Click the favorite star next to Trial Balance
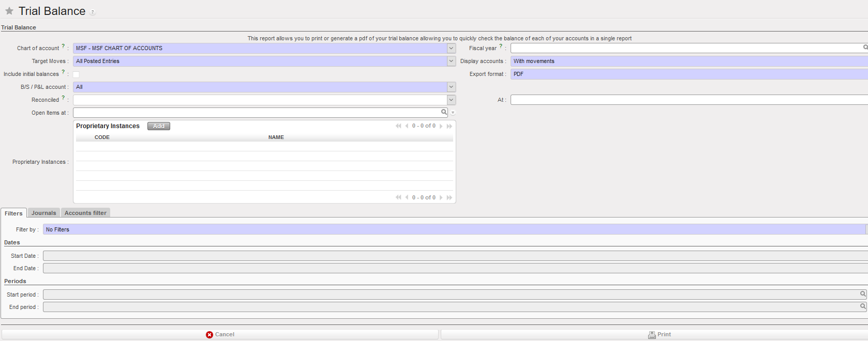The image size is (868, 341). tap(9, 11)
